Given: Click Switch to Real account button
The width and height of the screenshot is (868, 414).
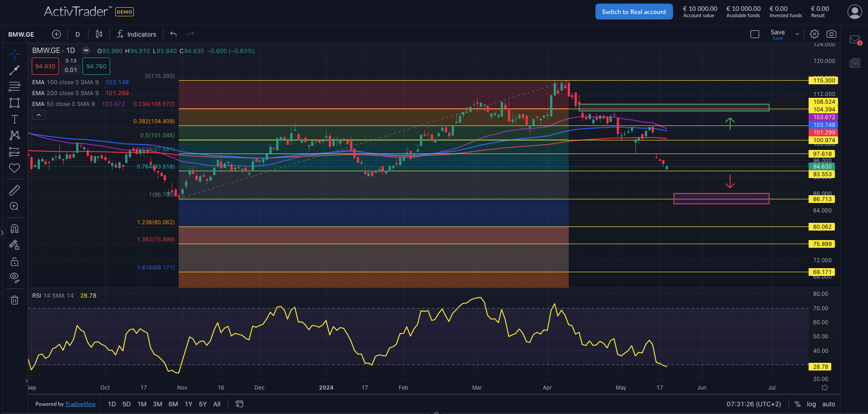Looking at the screenshot, I should click(634, 12).
